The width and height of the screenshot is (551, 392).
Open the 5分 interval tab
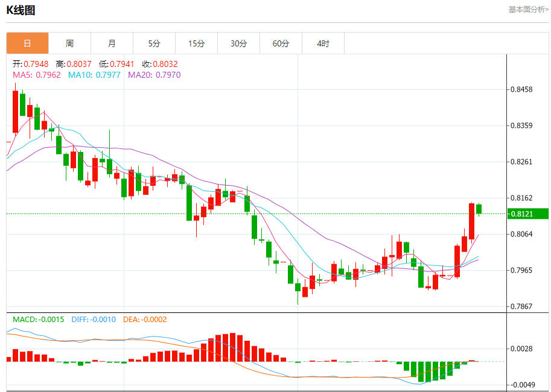[154, 43]
